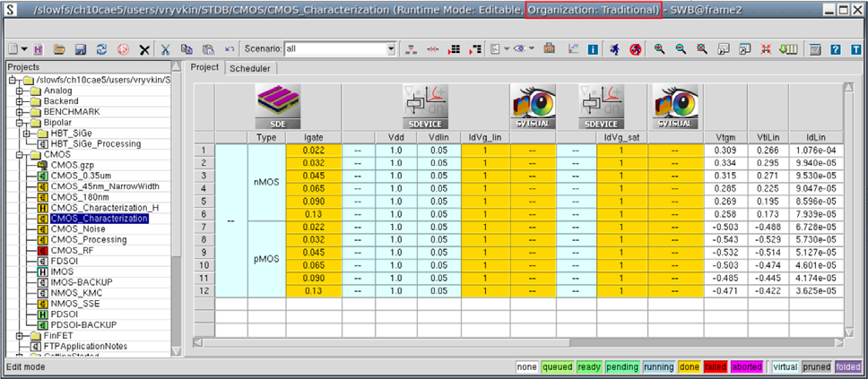Click the black X delete icon
Viewport: 868px width, 379px height.
click(143, 48)
